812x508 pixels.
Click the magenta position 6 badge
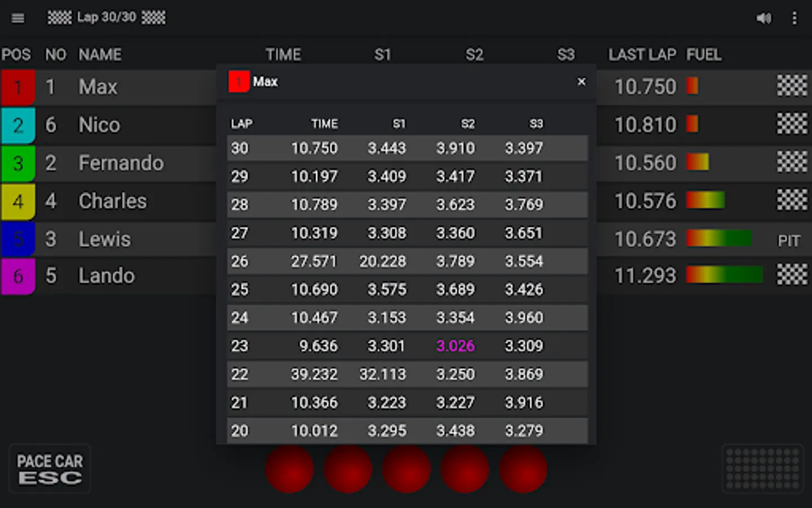pos(18,277)
